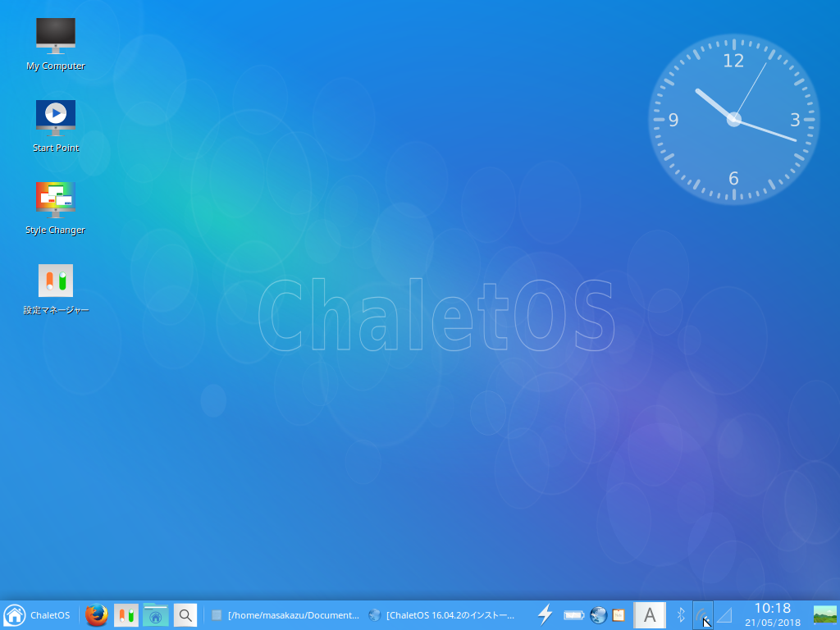
Task: Click the 10:18 clock in the panel
Action: tap(773, 615)
